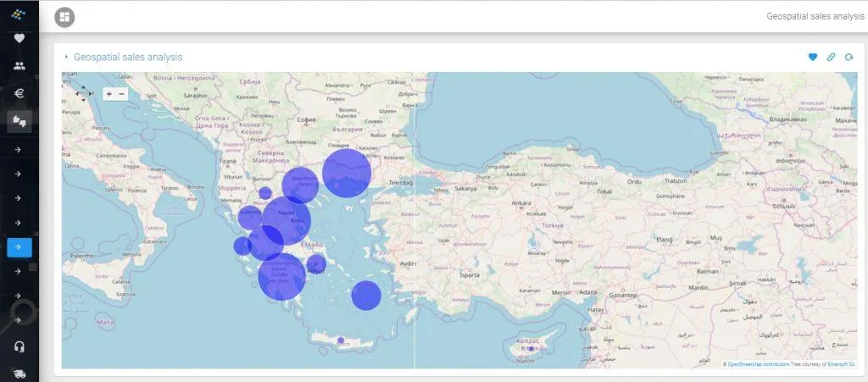Image resolution: width=868 pixels, height=382 pixels.
Task: Select the small bubble on Crete
Action: tap(341, 340)
